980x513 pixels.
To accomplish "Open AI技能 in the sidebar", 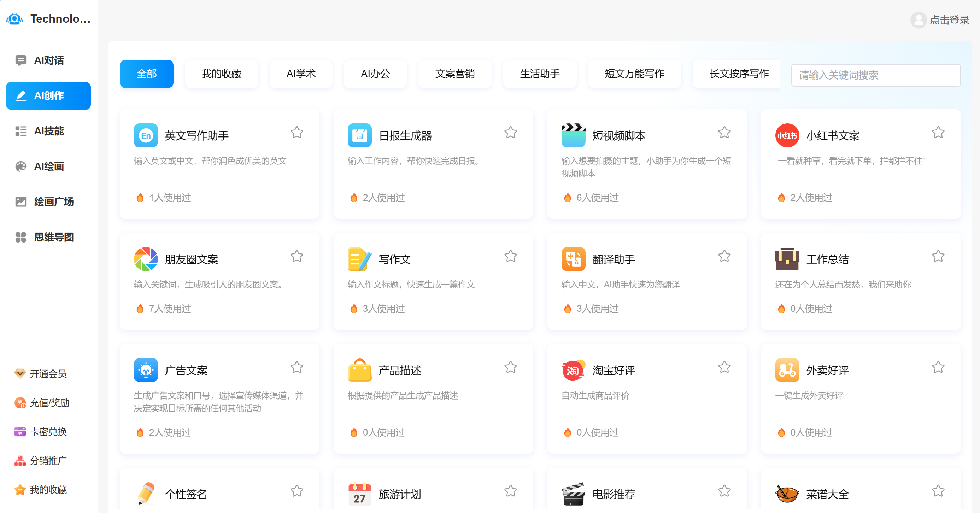I will (48, 131).
